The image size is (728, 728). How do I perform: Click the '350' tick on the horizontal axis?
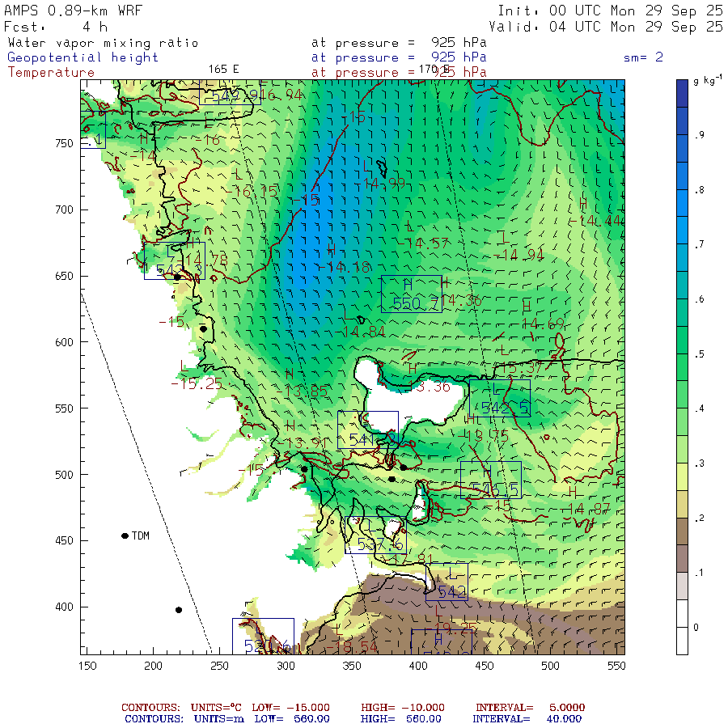pyautogui.click(x=352, y=666)
